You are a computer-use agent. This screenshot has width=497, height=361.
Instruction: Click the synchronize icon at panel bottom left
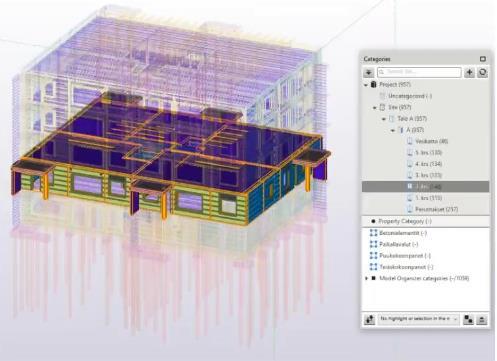369,319
